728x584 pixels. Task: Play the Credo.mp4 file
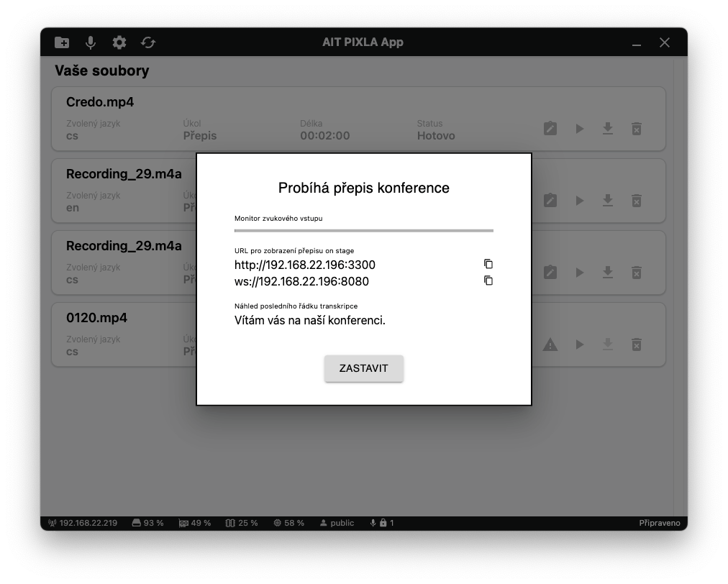click(x=579, y=129)
